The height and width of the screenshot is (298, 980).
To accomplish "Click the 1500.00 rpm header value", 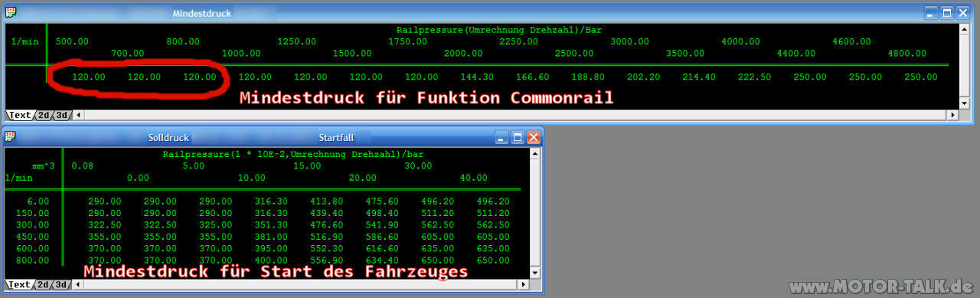I will pyautogui.click(x=352, y=54).
